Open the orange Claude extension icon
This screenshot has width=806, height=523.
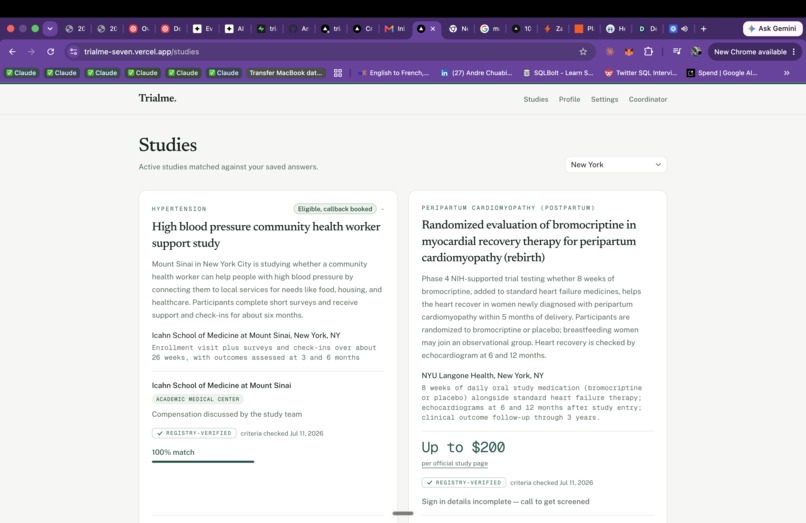click(x=610, y=51)
